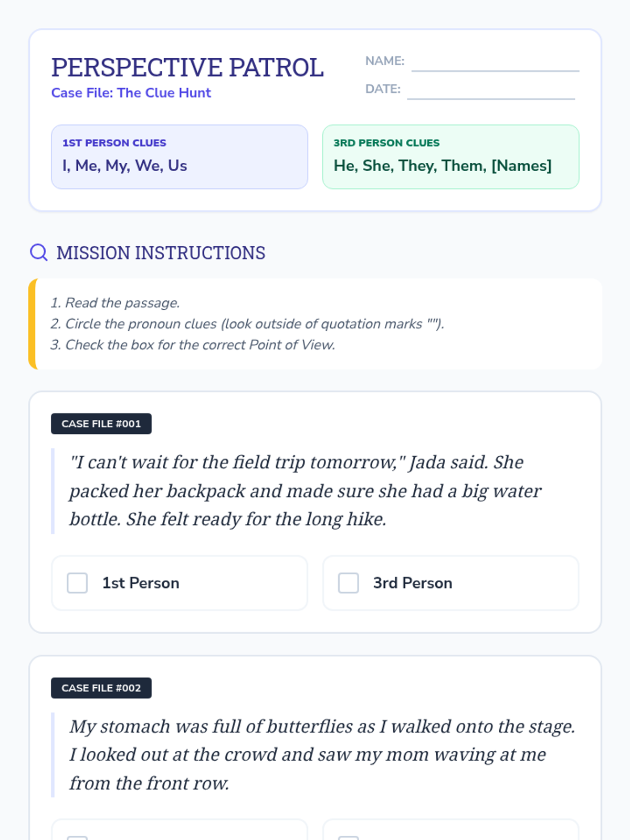Check the 3rd Person box for Case File #001
Screen dimensions: 630x840
348,583
